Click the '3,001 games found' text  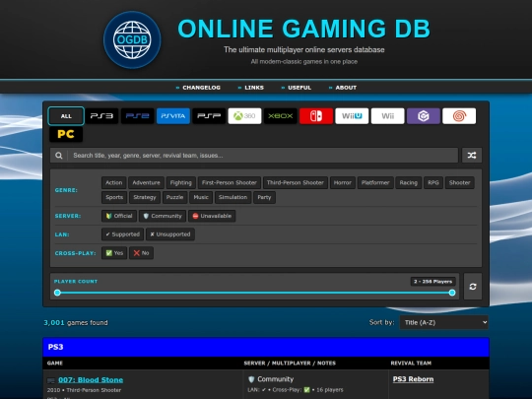pyautogui.click(x=76, y=322)
